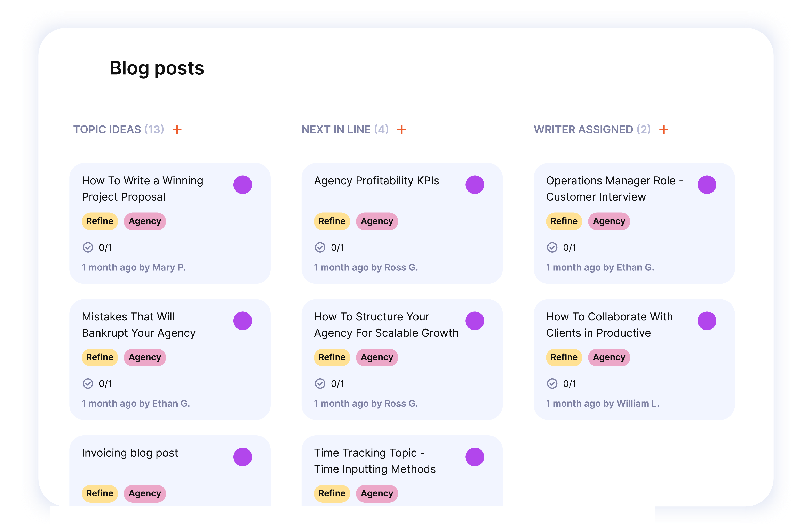Viewport: 812px width, 528px height.
Task: Click checklist icon on Collaborate With Clients card
Action: tap(552, 383)
